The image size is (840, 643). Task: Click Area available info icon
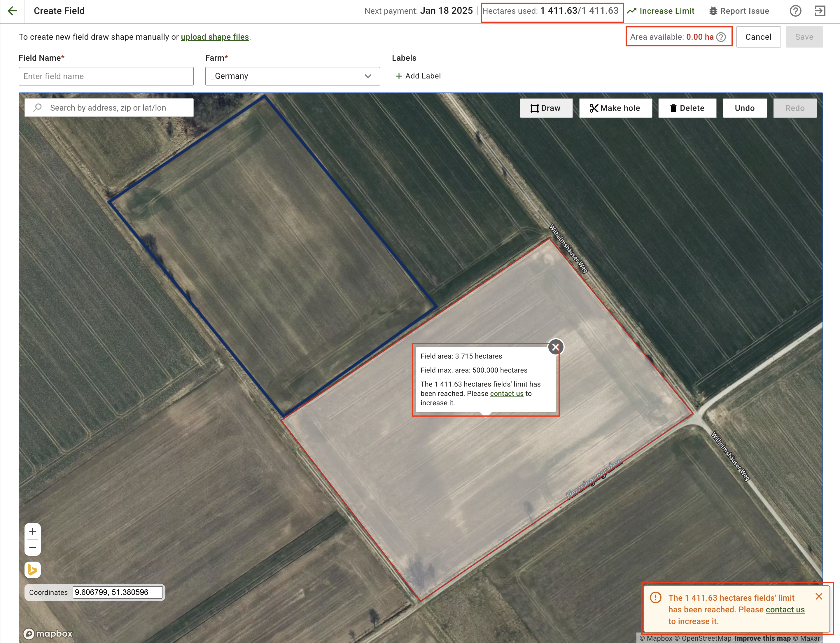point(721,37)
